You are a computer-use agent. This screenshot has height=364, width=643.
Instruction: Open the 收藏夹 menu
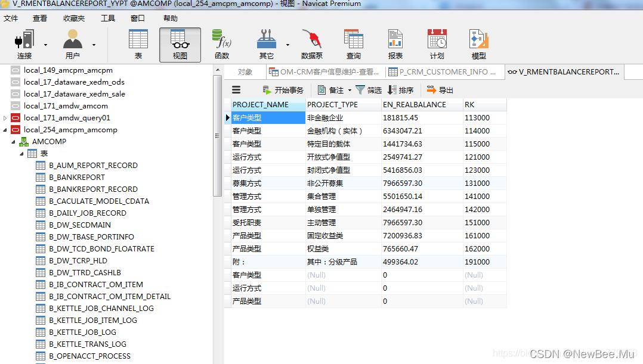coord(74,18)
